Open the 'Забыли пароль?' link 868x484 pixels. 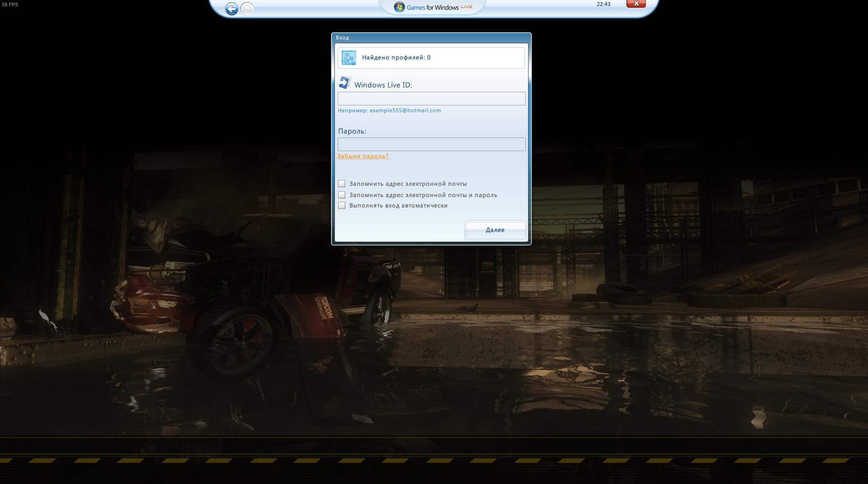tap(363, 156)
